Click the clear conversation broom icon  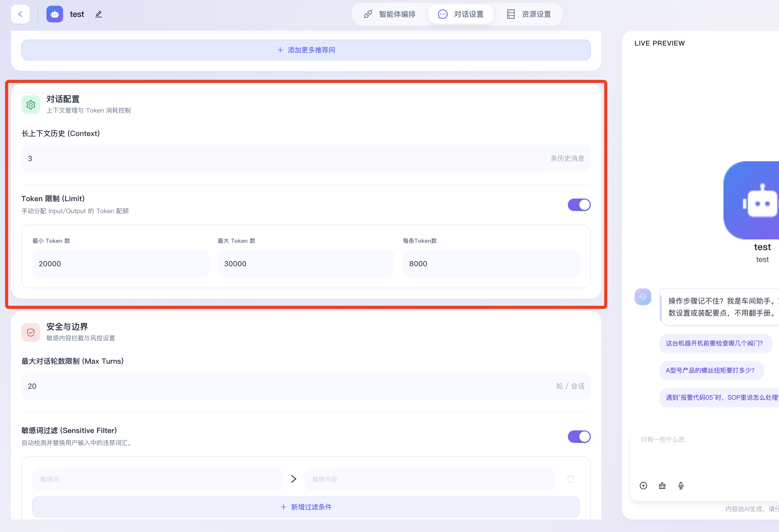click(662, 485)
